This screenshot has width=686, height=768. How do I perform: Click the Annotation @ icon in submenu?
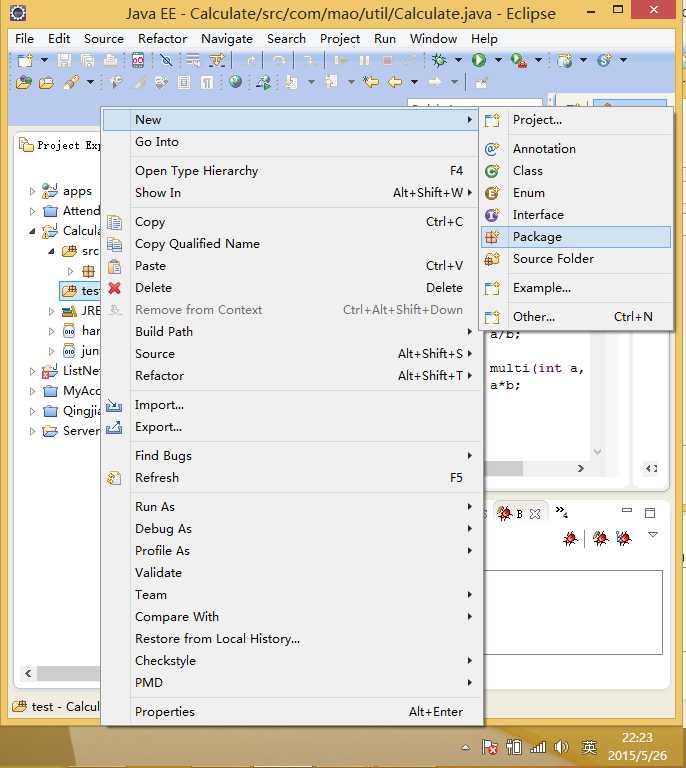492,149
